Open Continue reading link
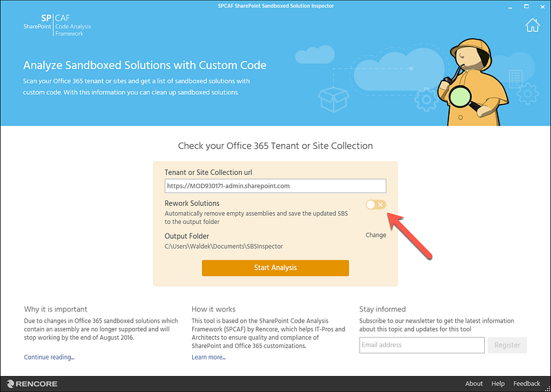This screenshot has height=392, width=551. 49,357
